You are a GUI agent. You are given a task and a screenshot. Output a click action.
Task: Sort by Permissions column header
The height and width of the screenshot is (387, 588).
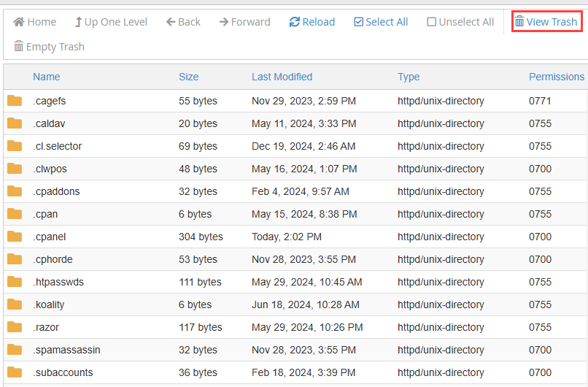(x=556, y=77)
